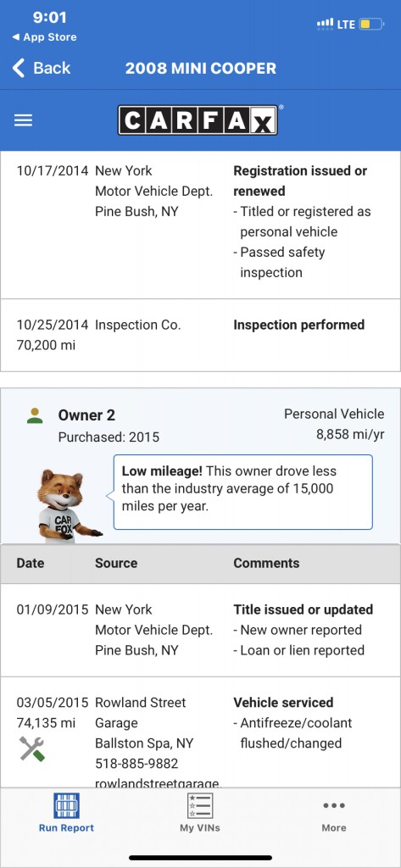The width and height of the screenshot is (401, 868).
Task: Tap the Owner 2 header section
Action: click(x=200, y=466)
